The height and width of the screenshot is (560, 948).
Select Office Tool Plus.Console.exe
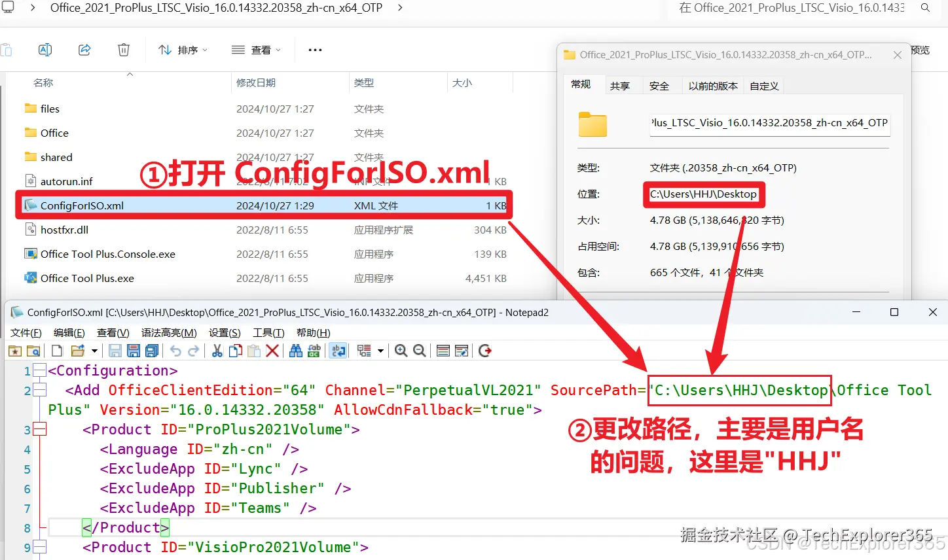[x=264, y=254]
